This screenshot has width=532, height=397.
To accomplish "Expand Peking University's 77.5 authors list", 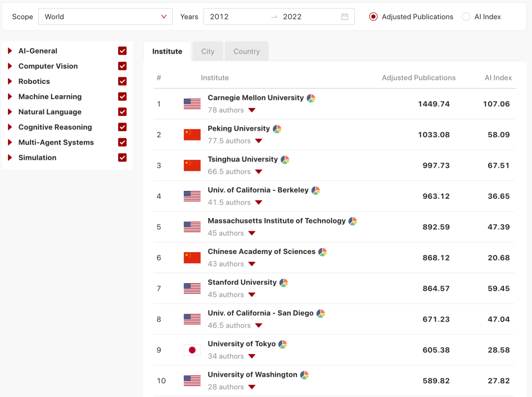I will (259, 141).
